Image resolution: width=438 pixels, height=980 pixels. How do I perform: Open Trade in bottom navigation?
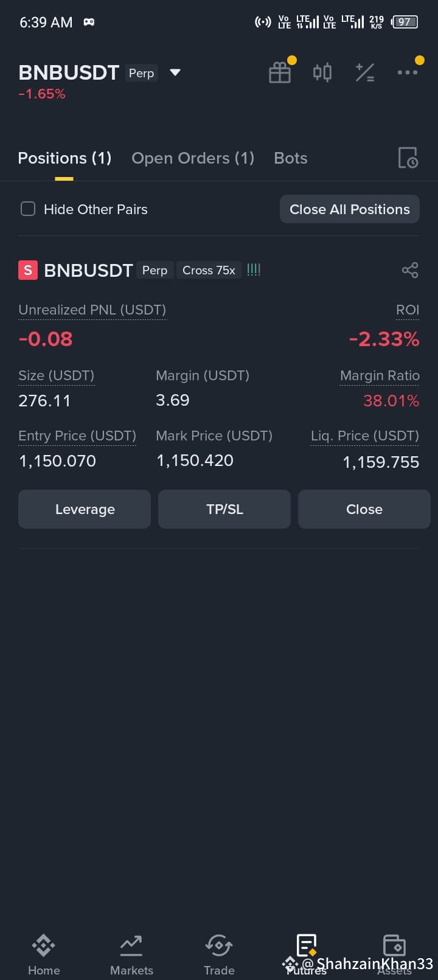point(219,955)
